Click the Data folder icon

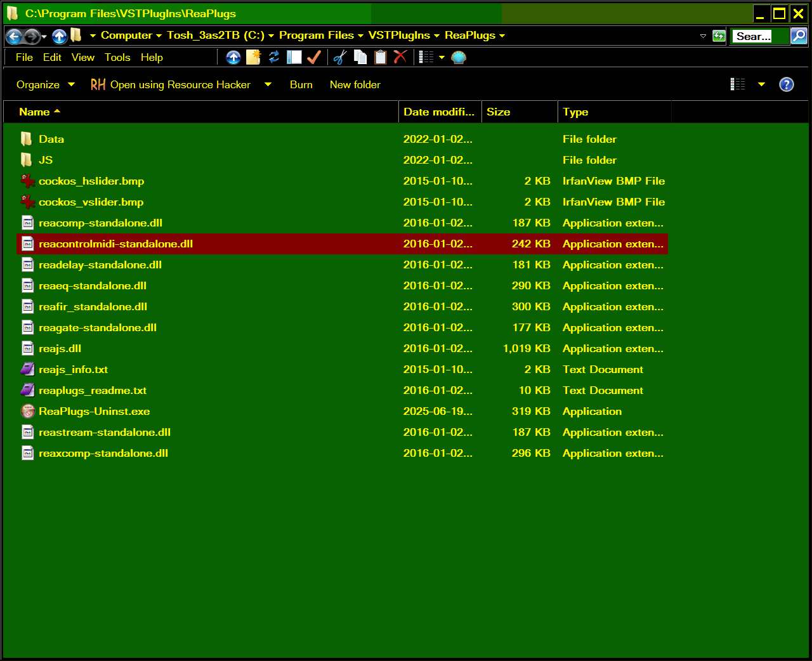coord(26,139)
